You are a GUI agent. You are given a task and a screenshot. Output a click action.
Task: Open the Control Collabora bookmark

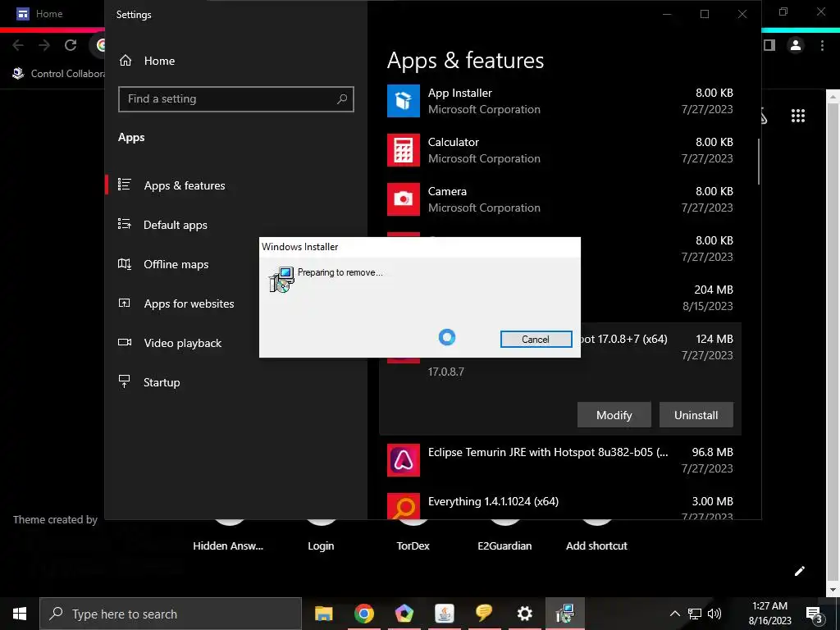[x=58, y=73]
